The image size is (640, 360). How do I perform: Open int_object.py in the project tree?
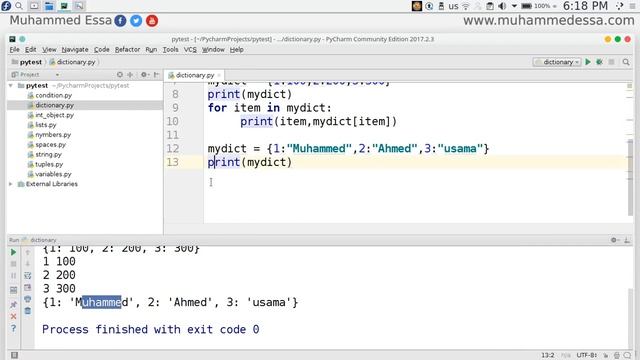(x=55, y=115)
